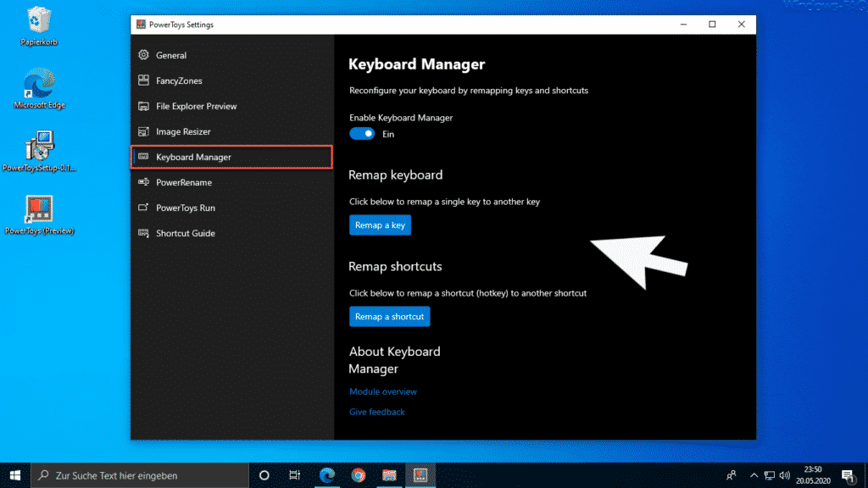
Task: Open the General settings page
Action: tap(232, 55)
